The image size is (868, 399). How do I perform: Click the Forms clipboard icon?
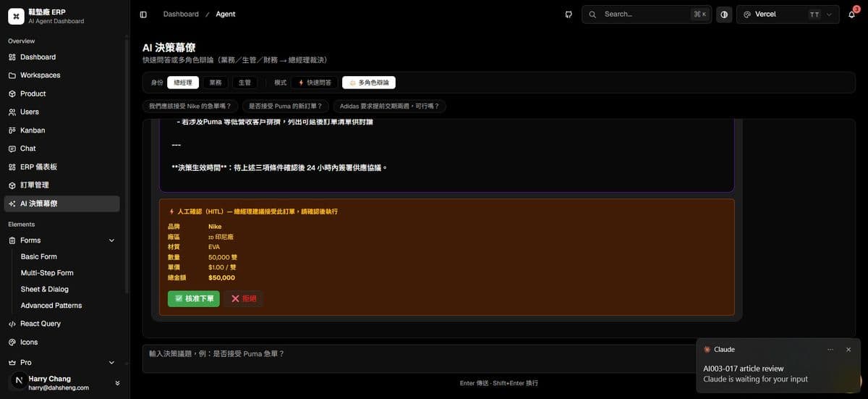pos(12,240)
